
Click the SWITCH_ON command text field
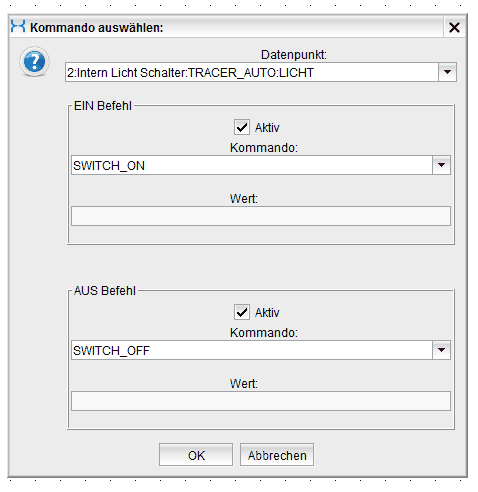click(252, 165)
